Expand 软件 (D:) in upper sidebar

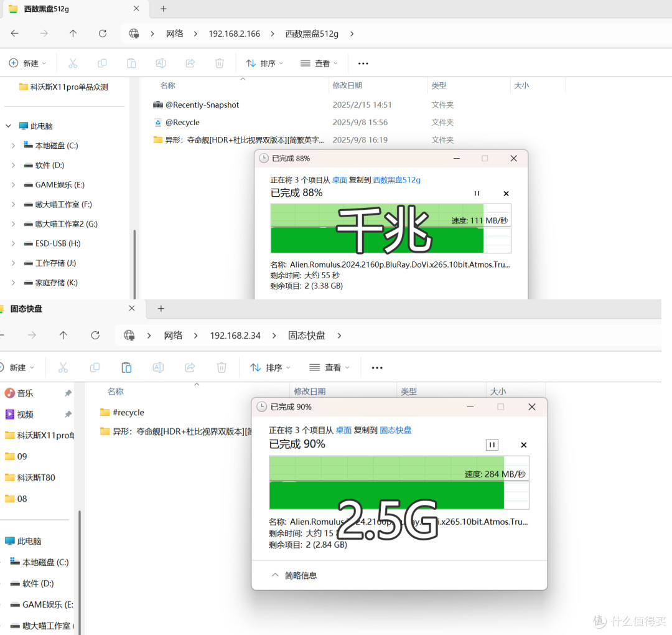pyautogui.click(x=13, y=165)
